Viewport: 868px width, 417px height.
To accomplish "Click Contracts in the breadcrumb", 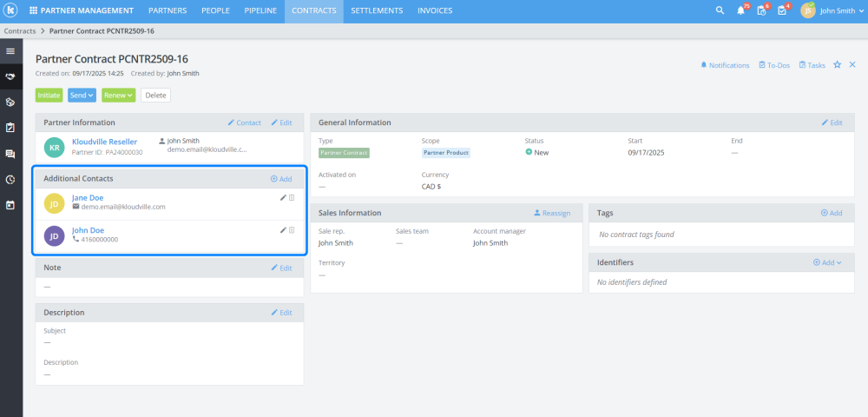I will (20, 31).
